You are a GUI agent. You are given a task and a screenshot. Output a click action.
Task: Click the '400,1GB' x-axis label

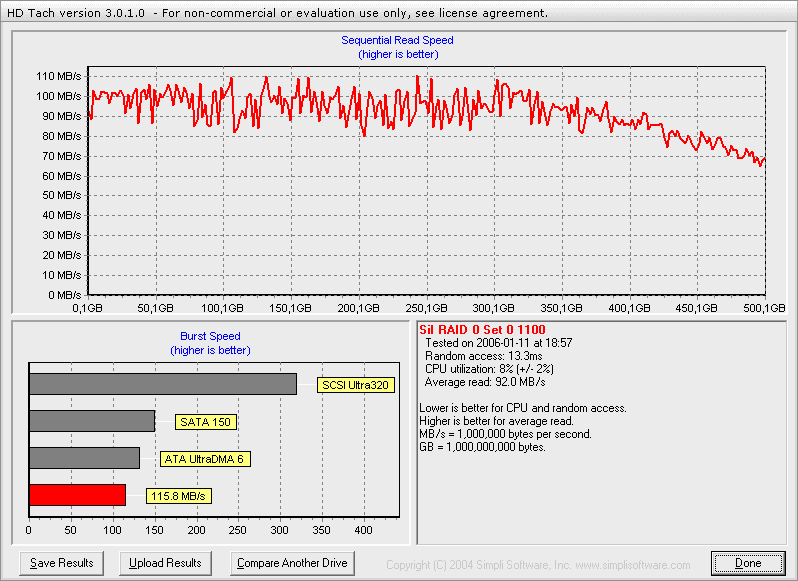[630, 308]
